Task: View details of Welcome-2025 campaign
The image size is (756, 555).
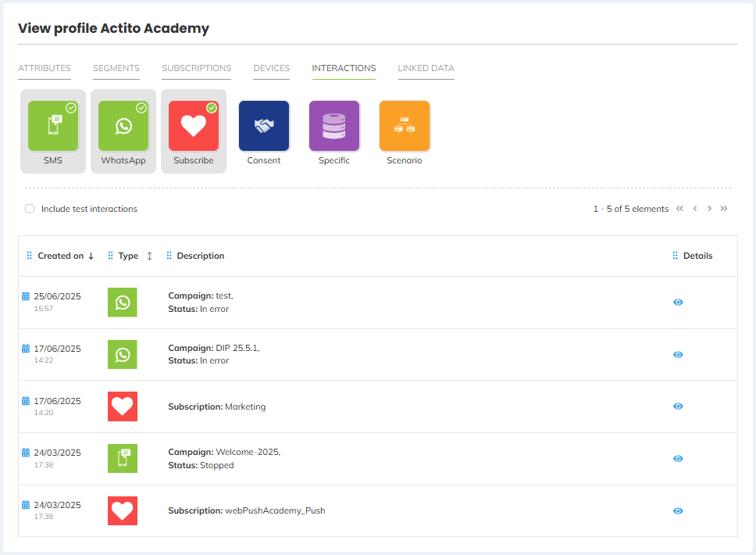Action: [678, 459]
